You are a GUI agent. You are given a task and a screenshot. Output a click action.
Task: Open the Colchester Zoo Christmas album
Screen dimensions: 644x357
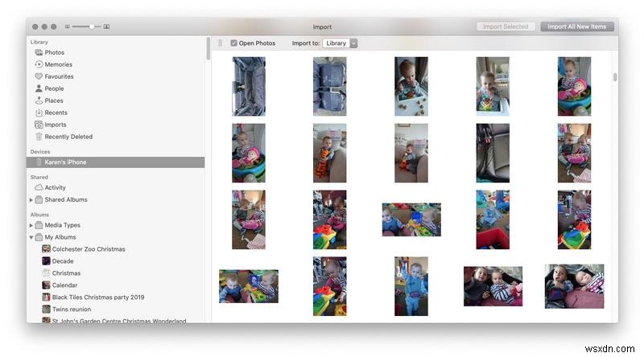(x=89, y=249)
